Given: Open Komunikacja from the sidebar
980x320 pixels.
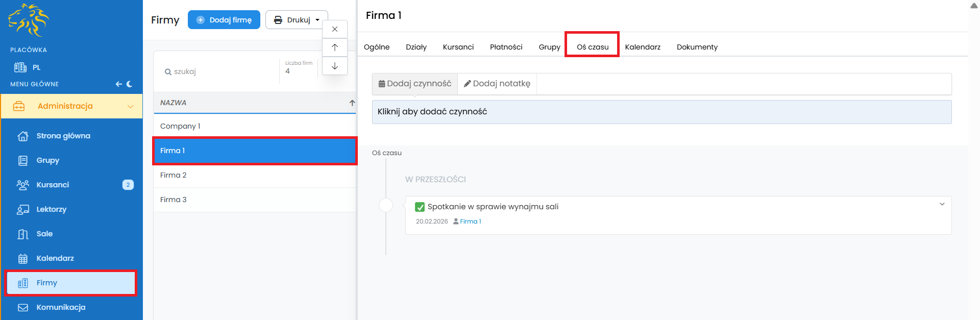Looking at the screenshot, I should tap(61, 307).
